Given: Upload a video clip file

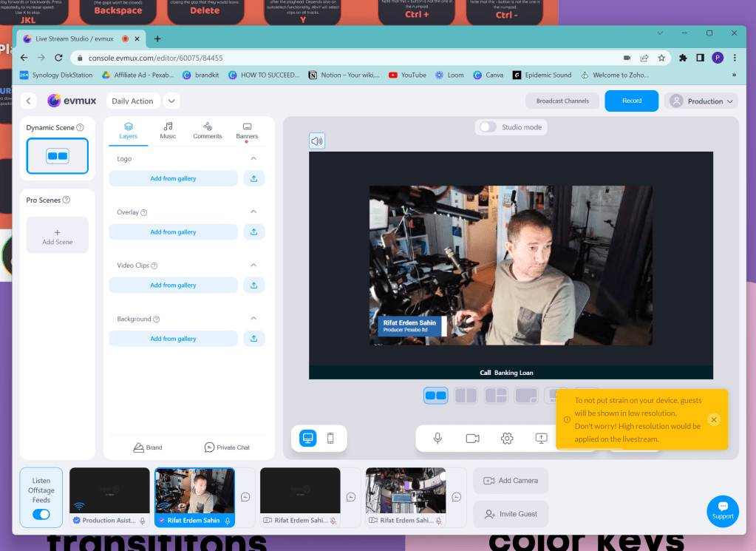Looking at the screenshot, I should click(253, 285).
